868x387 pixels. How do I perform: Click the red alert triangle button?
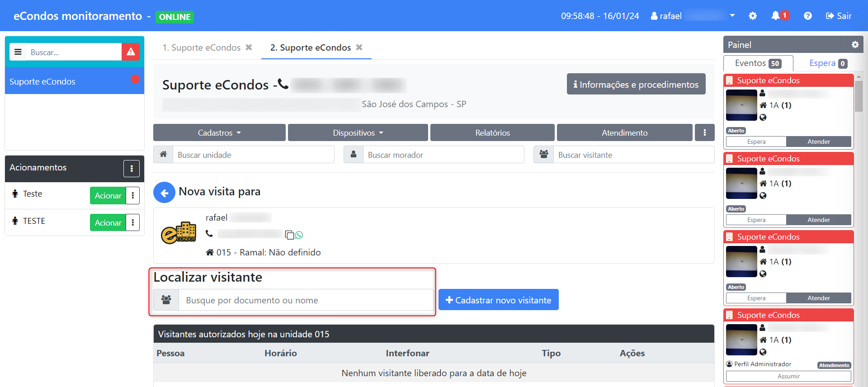click(x=131, y=52)
